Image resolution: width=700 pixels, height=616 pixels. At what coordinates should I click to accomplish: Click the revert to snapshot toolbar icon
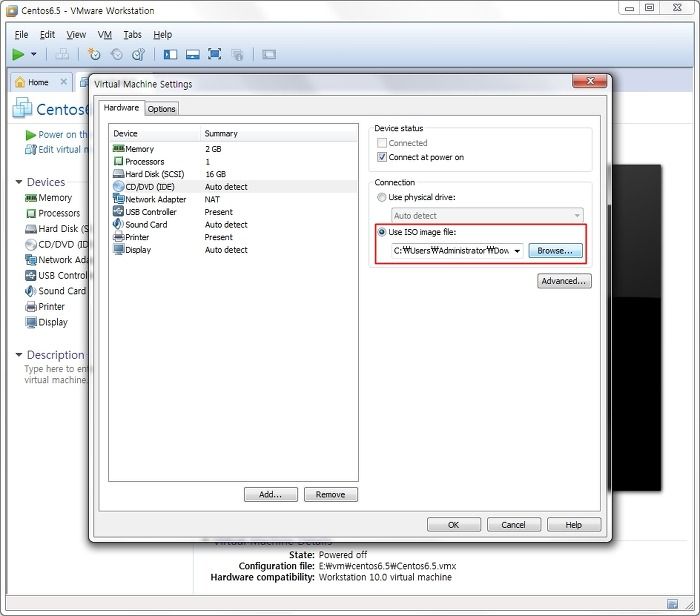coord(117,54)
